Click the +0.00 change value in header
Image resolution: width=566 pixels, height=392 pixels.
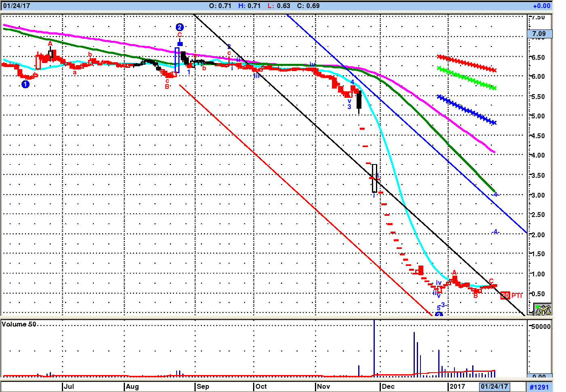click(x=541, y=6)
